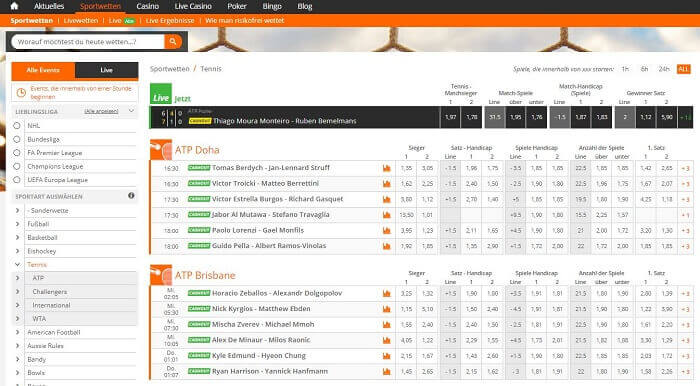The image size is (700, 386).
Task: Click the ATP Brisbane tennis icon
Action: [x=161, y=275]
